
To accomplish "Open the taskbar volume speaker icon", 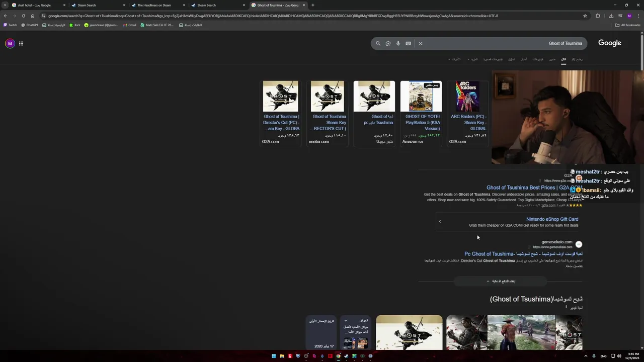I will click(x=619, y=356).
